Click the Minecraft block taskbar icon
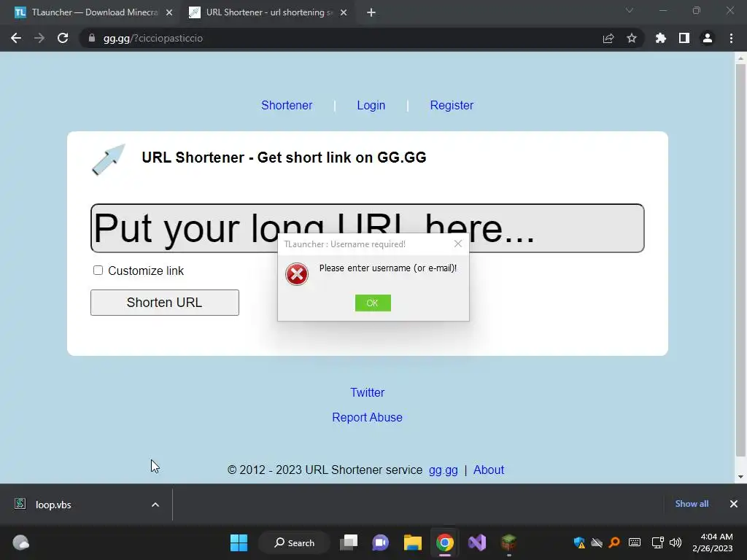 click(x=508, y=542)
